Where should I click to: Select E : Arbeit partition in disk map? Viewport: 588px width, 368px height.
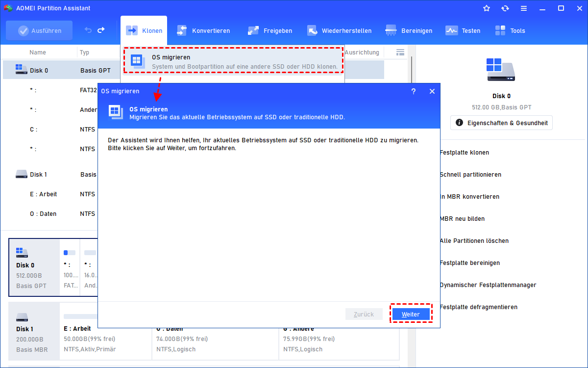click(x=105, y=339)
